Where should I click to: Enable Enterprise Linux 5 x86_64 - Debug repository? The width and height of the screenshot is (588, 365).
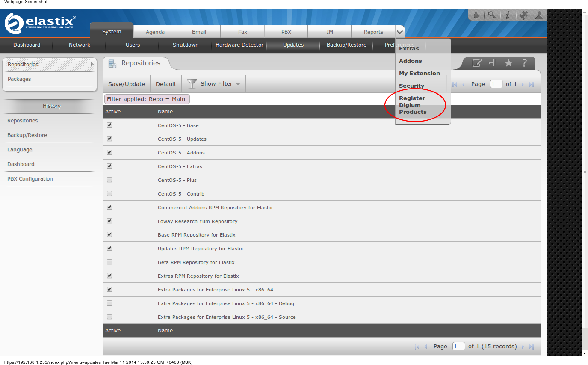tap(109, 303)
